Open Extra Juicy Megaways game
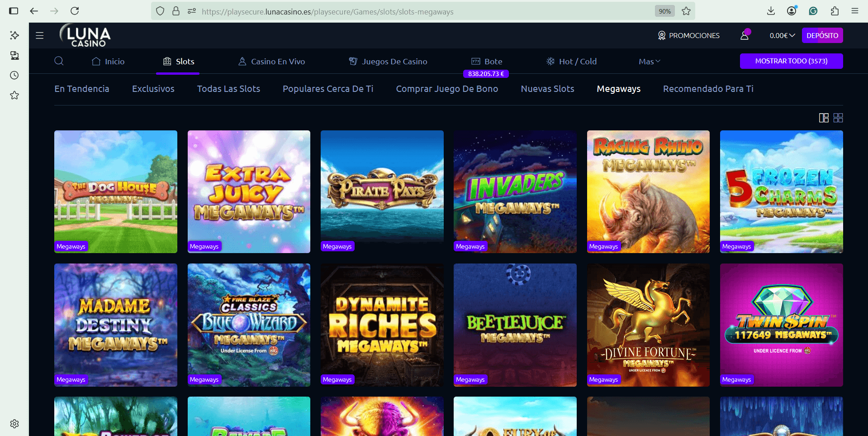The height and width of the screenshot is (436, 868). click(249, 192)
